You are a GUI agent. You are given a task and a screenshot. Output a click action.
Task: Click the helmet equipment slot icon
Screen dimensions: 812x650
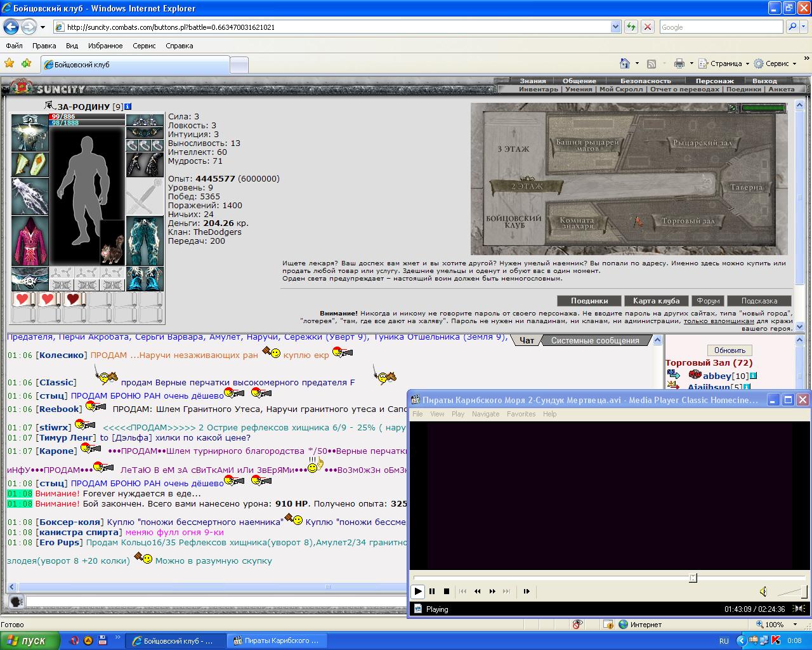pyautogui.click(x=30, y=132)
